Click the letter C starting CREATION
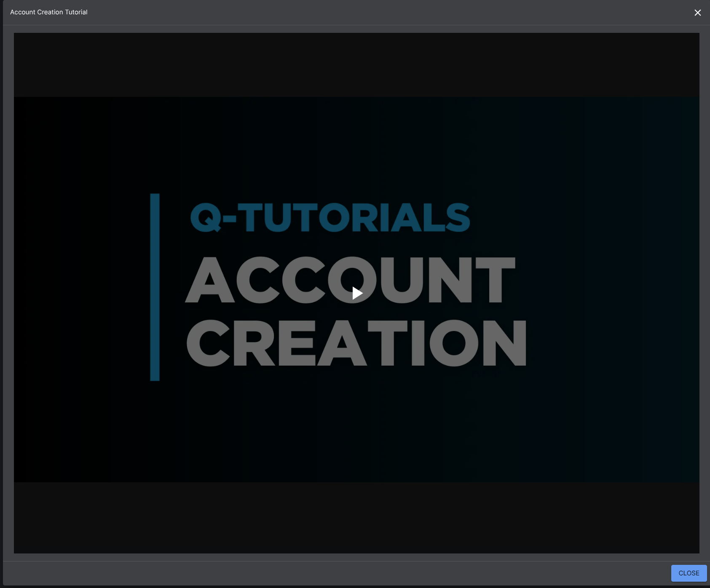710x588 pixels. point(208,343)
